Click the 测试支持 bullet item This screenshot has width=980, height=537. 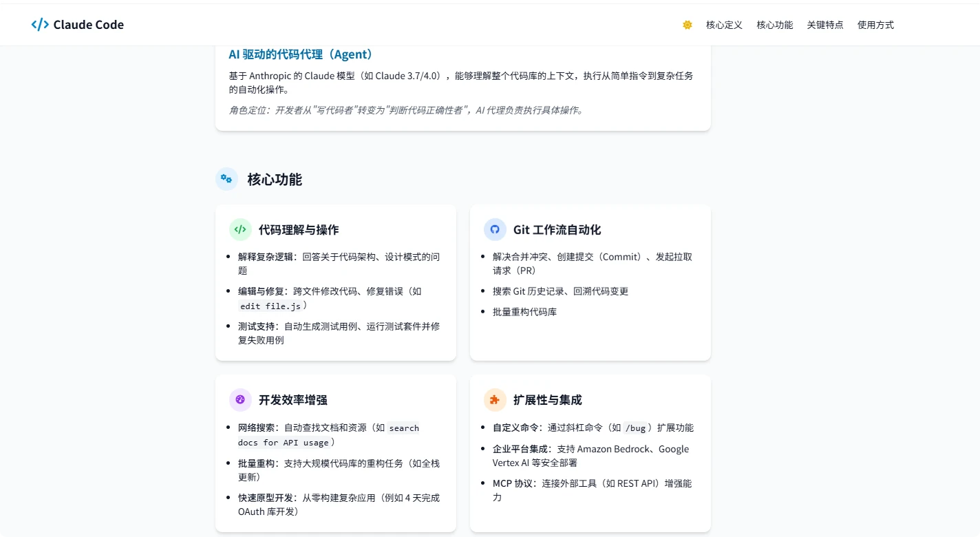tap(339, 333)
